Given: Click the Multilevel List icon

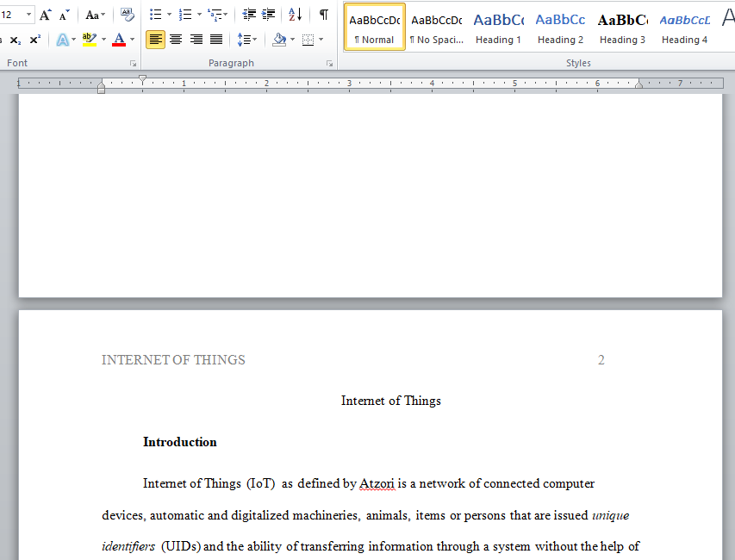Looking at the screenshot, I should (215, 15).
